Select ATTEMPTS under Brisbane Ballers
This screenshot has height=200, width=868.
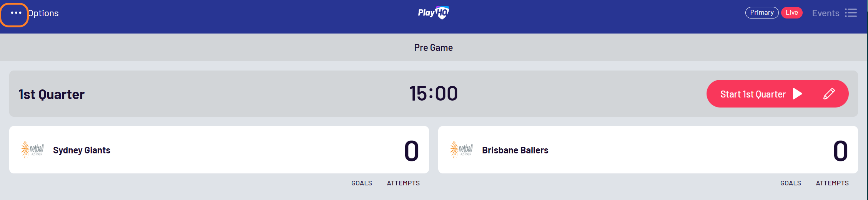(832, 183)
